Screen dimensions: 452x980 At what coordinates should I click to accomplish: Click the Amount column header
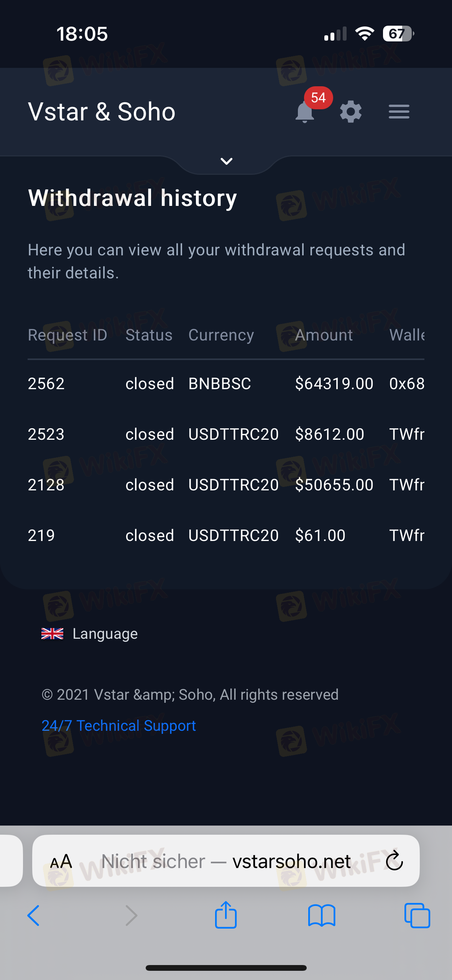pos(324,335)
